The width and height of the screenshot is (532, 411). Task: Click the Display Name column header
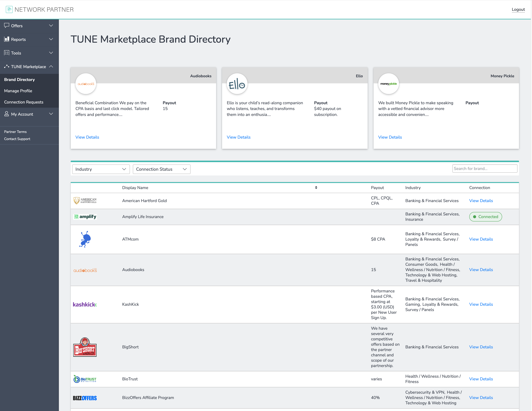click(135, 188)
